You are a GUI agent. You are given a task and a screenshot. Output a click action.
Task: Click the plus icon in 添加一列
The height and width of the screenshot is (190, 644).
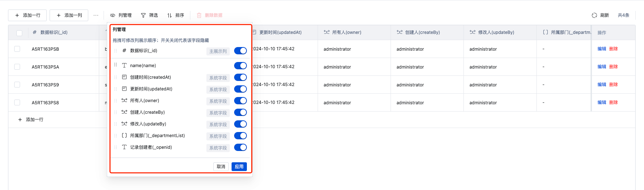59,15
